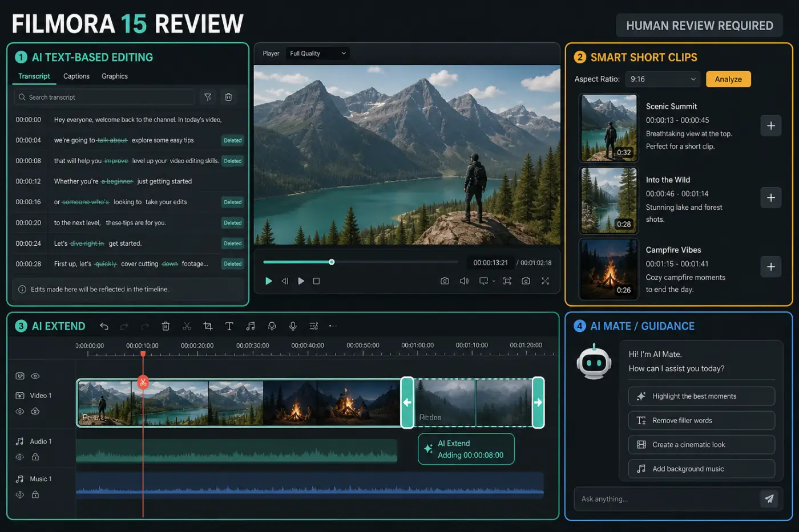Toggle Deleted badge on 00:00:04 transcript row
Viewport: 799px width, 532px height.
[233, 140]
